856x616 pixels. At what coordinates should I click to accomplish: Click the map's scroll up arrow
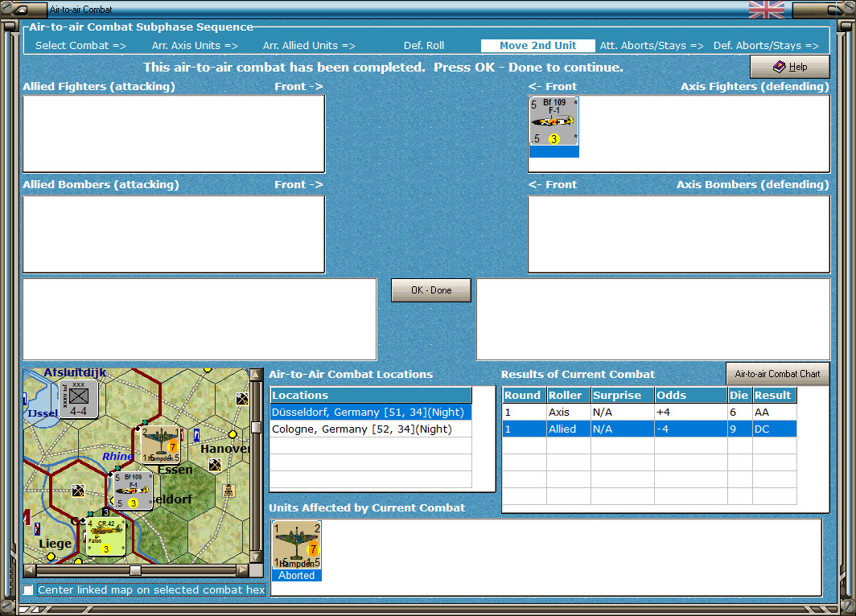[x=256, y=374]
